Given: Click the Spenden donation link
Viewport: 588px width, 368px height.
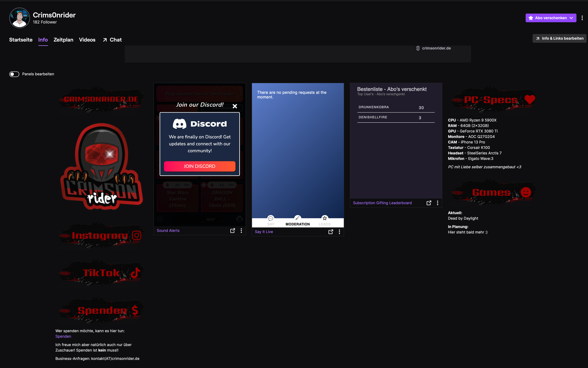Looking at the screenshot, I should coord(63,336).
